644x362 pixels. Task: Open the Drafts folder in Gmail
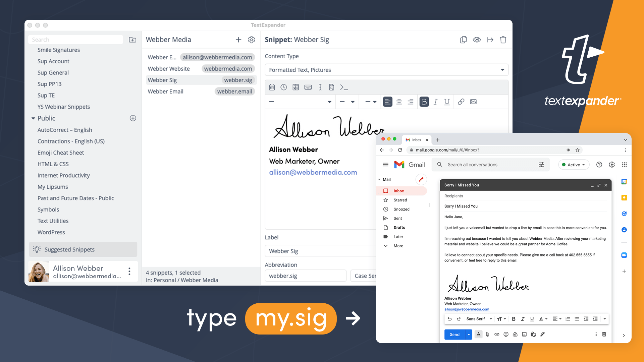399,227
